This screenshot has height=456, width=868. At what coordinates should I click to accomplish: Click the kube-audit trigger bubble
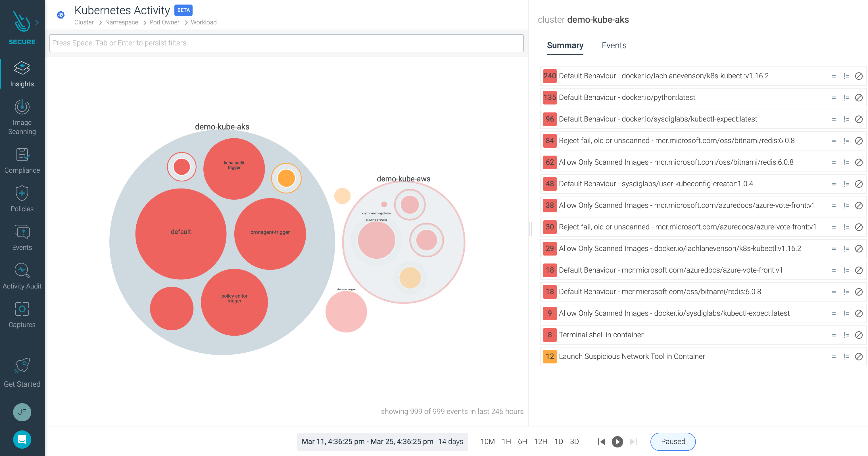(x=234, y=168)
